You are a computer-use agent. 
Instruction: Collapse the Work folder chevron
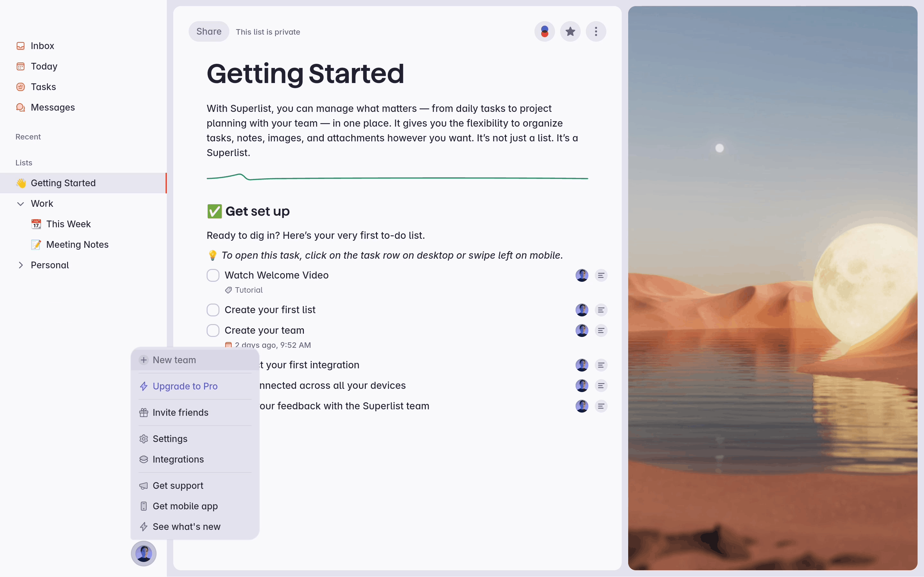click(x=21, y=204)
